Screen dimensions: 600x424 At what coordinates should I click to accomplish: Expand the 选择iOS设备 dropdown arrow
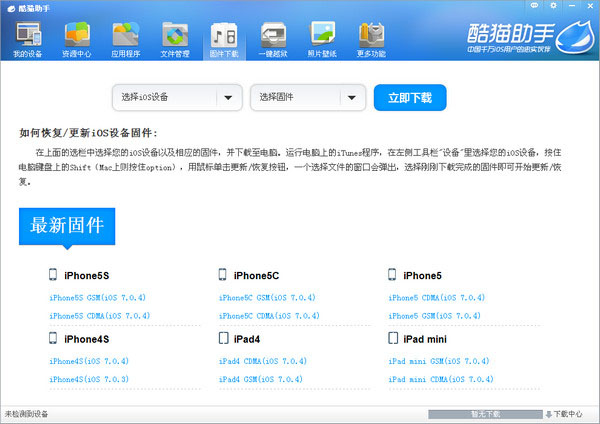coord(228,98)
